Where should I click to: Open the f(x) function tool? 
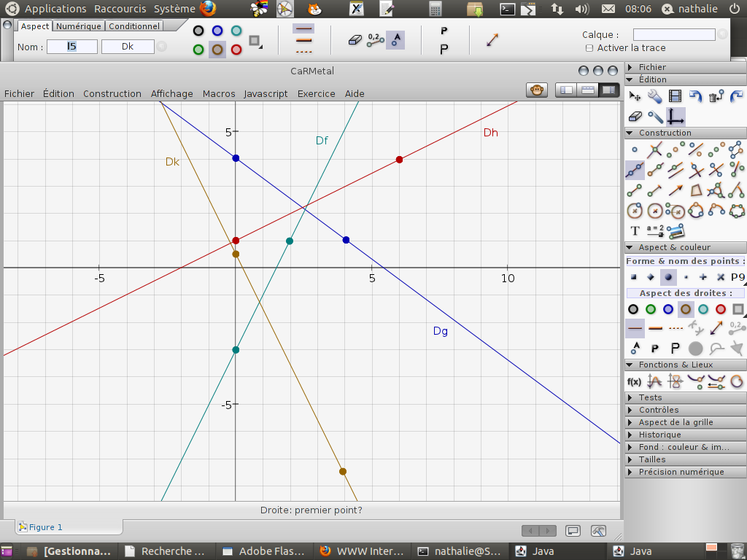[634, 381]
